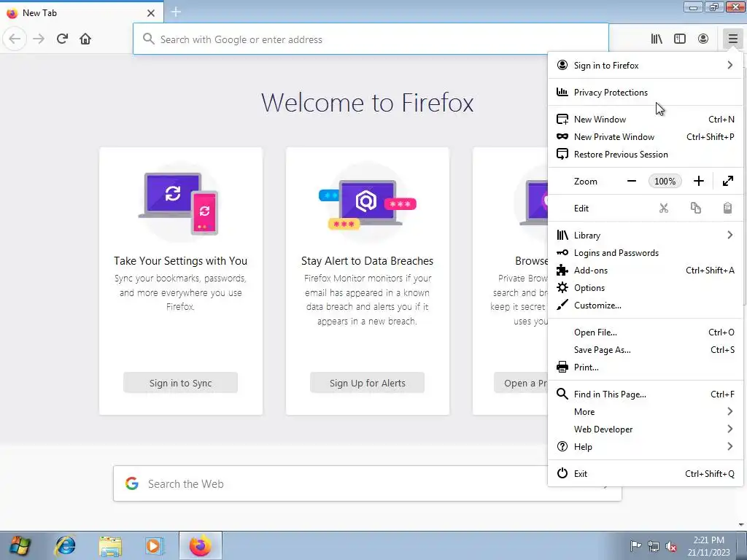Image resolution: width=747 pixels, height=560 pixels.
Task: Select Open File... entry
Action: click(x=646, y=332)
